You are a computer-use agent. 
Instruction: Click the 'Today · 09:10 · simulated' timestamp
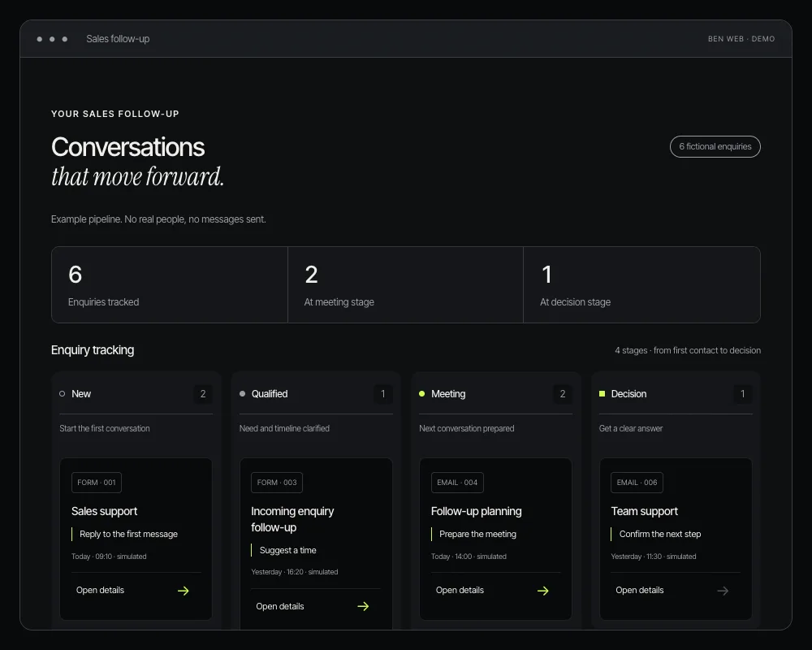click(x=109, y=557)
